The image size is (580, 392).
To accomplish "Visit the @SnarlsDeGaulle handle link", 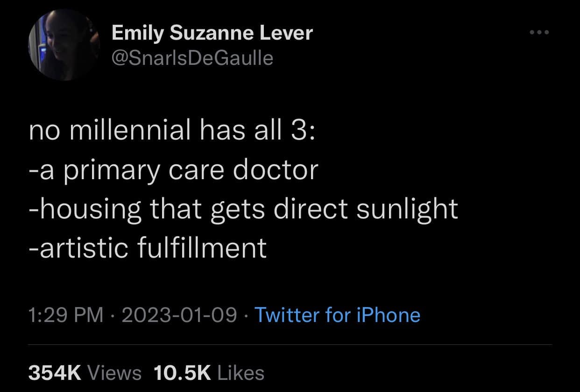I will 192,57.
